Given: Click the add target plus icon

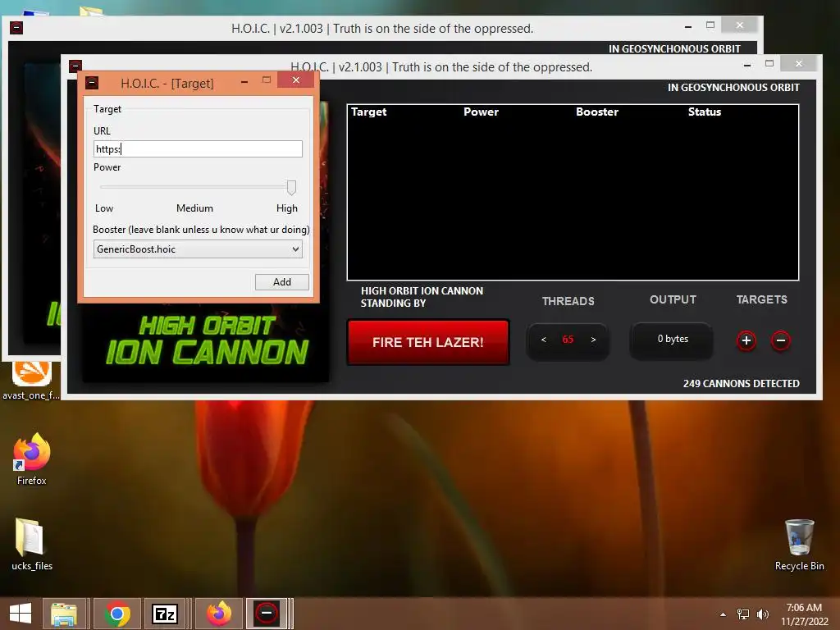Looking at the screenshot, I should (x=746, y=340).
